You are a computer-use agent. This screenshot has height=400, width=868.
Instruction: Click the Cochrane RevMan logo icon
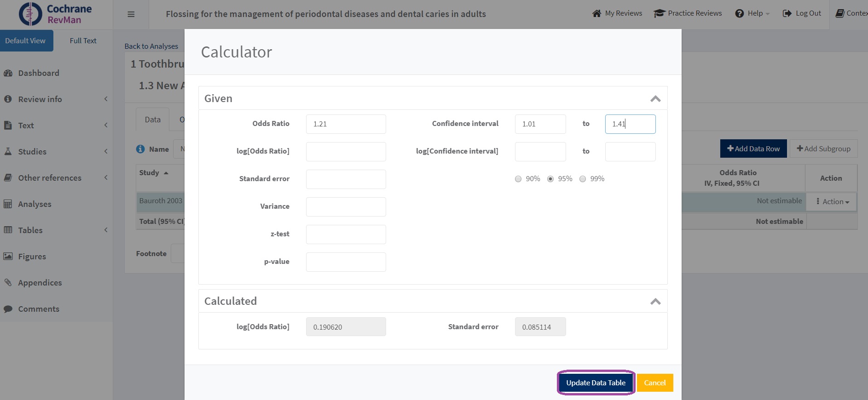pos(30,14)
